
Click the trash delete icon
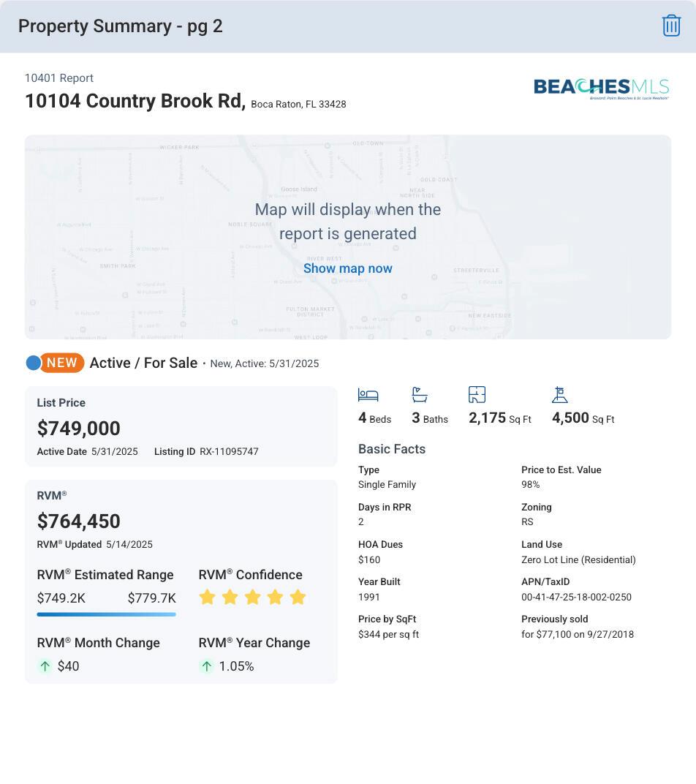pos(671,26)
